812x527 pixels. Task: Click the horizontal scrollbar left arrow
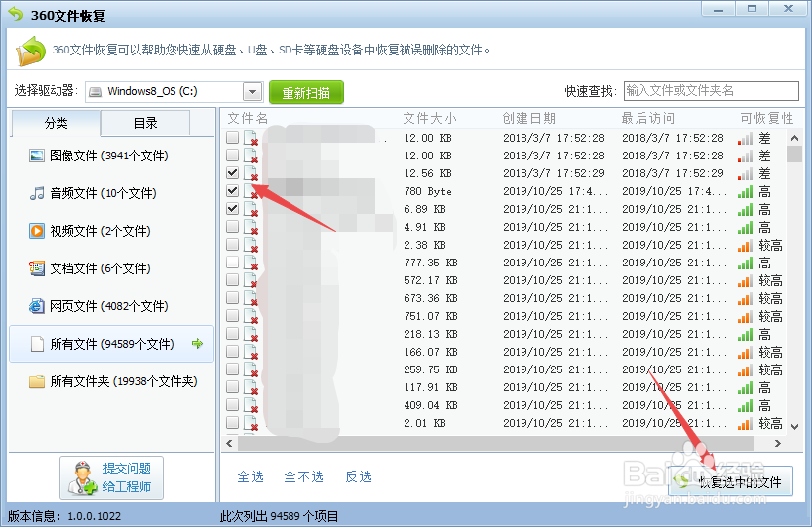pos(230,443)
